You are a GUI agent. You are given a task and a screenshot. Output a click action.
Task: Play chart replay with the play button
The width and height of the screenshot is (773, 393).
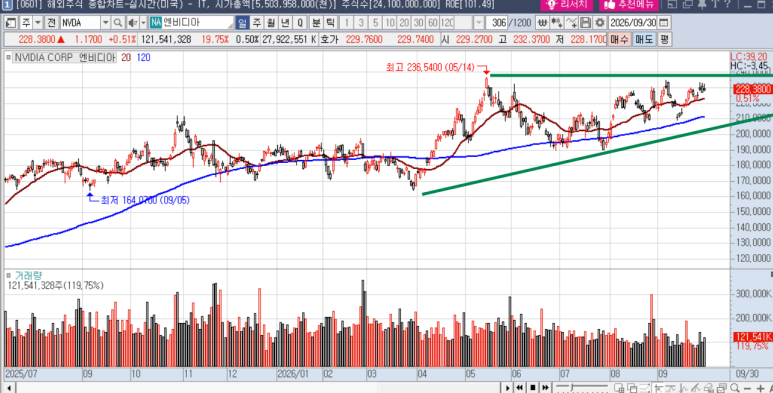pos(507,388)
